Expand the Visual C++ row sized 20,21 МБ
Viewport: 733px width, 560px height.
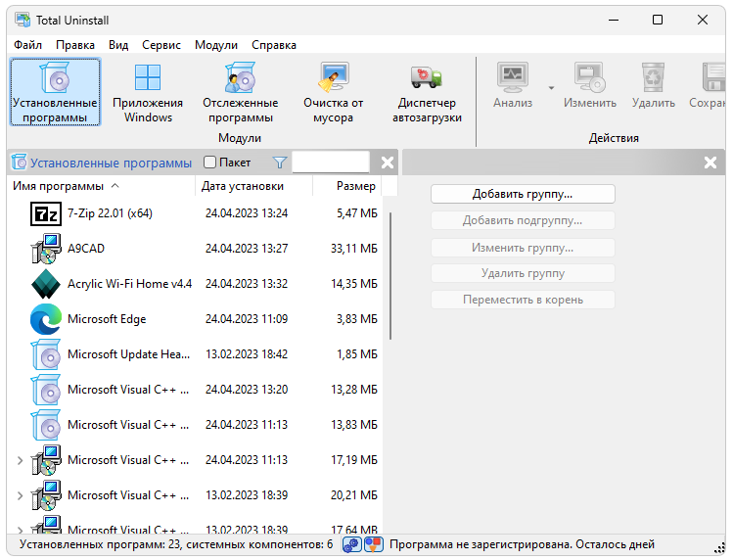pyautogui.click(x=20, y=495)
